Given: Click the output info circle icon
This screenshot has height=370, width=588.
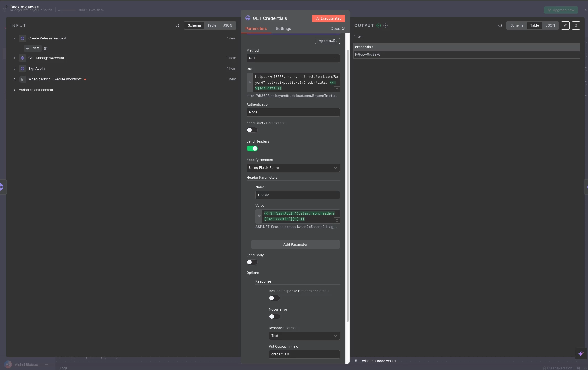Looking at the screenshot, I should 385,25.
